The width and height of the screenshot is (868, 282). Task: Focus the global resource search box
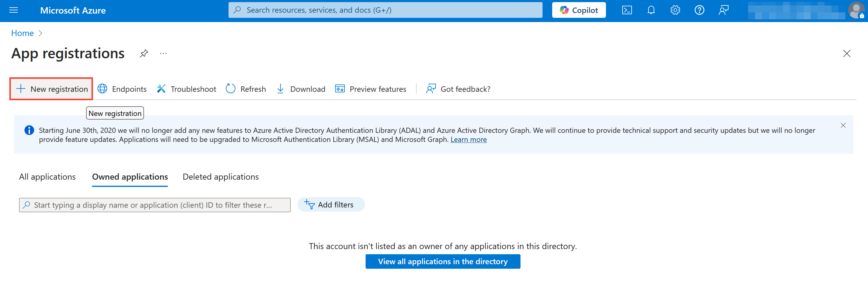point(385,10)
